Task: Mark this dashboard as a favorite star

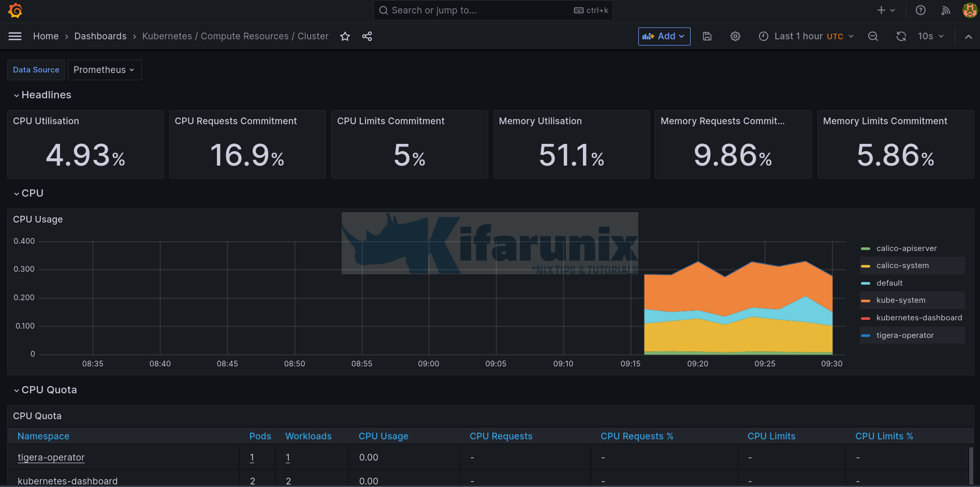Action: pyautogui.click(x=345, y=36)
